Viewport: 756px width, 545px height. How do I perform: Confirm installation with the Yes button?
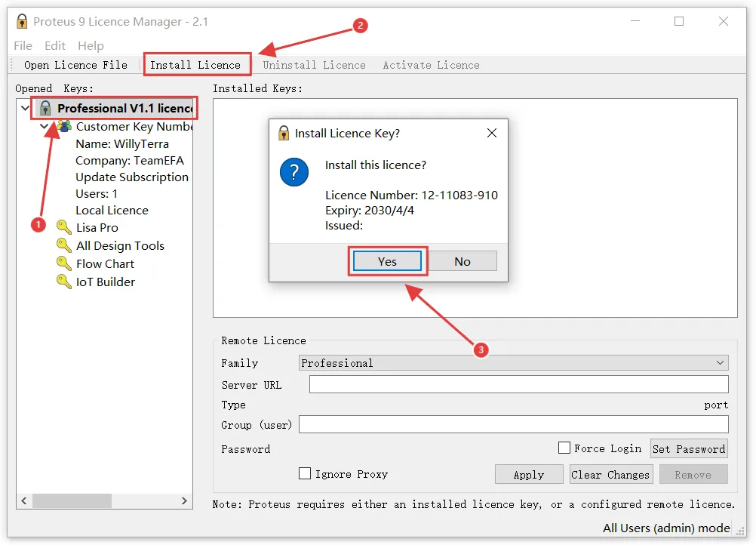coord(387,261)
